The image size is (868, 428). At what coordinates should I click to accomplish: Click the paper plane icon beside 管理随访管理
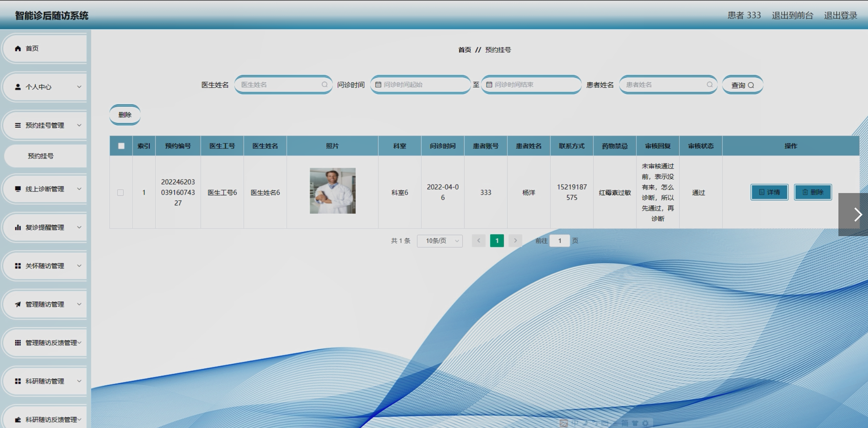coord(18,304)
